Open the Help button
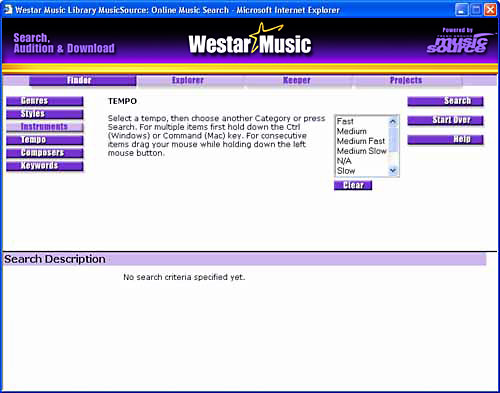The width and height of the screenshot is (500, 393). pos(445,140)
